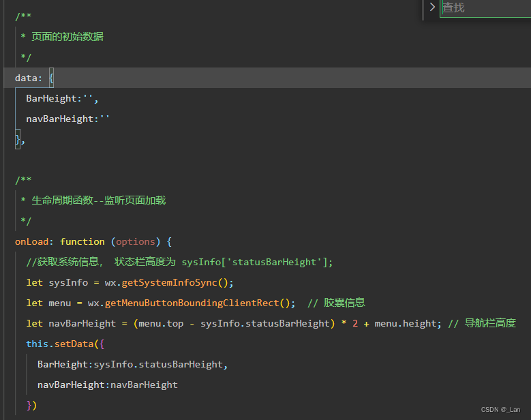Click the 页面的初始数据 comment text
The image size is (531, 420).
click(67, 37)
